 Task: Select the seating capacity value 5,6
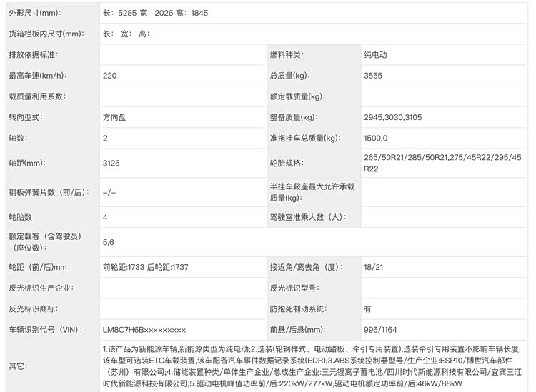click(x=109, y=242)
